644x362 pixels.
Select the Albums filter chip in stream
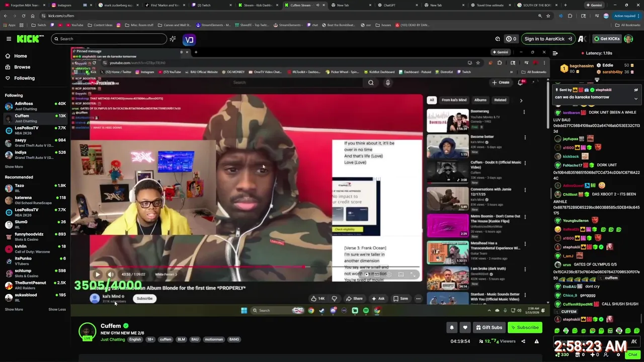pyautogui.click(x=480, y=100)
